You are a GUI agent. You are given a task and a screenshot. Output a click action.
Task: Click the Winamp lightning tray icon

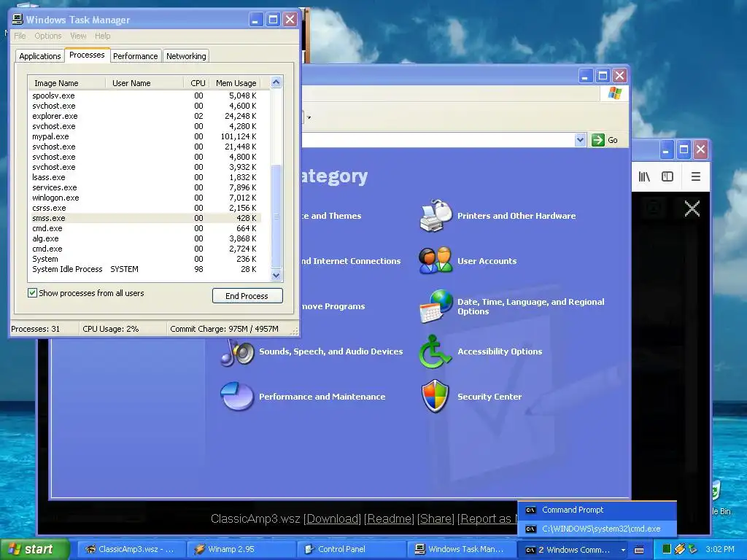point(679,549)
